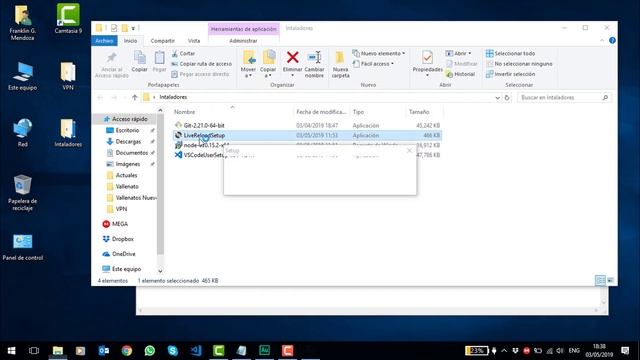The image size is (640, 360).
Task: Open Imágenes in navigation pane
Action: point(127,164)
